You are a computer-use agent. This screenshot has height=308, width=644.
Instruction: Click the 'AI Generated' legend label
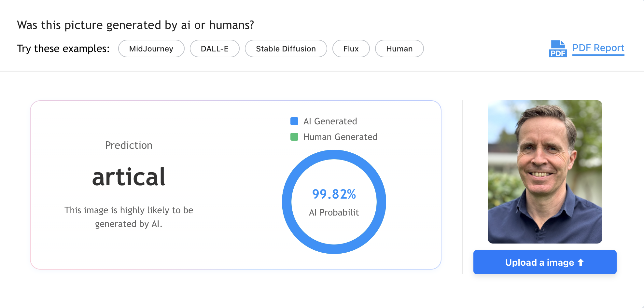tap(330, 121)
